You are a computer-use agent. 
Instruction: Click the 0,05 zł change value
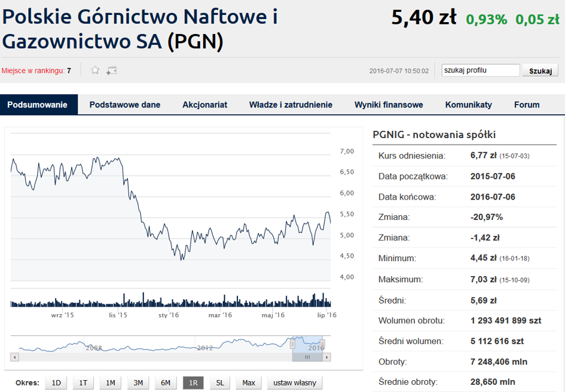coord(537,20)
